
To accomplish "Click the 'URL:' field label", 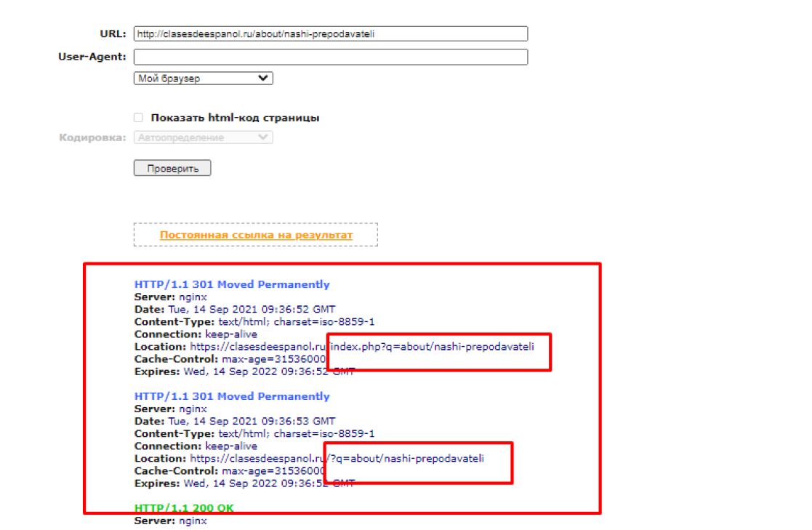I will click(113, 34).
